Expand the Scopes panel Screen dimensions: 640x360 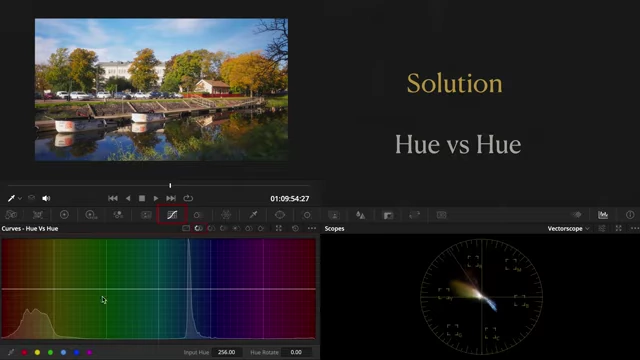(619, 229)
